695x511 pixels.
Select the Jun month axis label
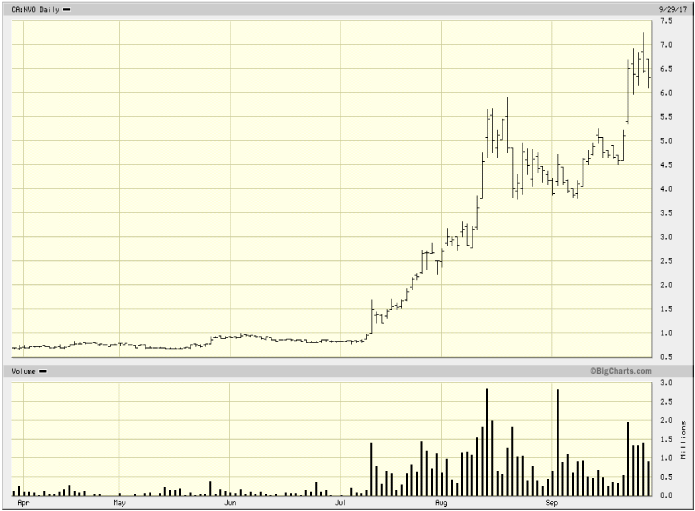229,503
